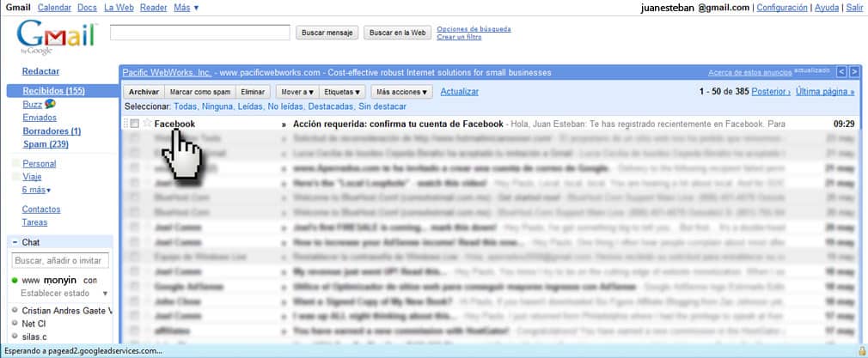Select Leídas messages
This screenshot has height=358, width=868.
(250, 106)
